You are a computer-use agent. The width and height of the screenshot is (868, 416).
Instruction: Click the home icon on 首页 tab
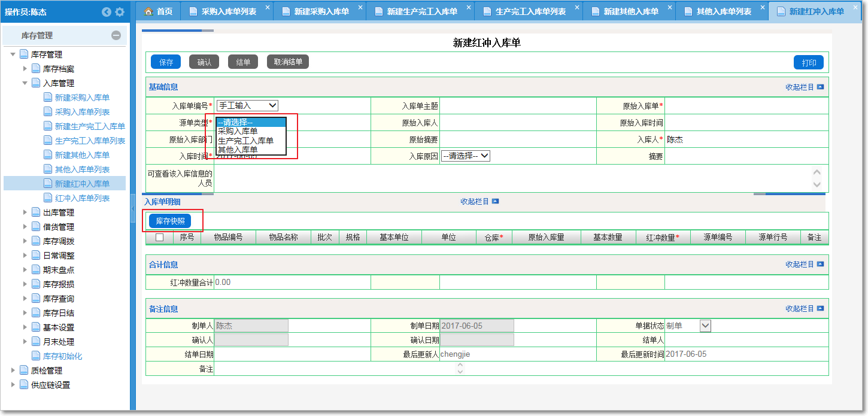[x=148, y=11]
